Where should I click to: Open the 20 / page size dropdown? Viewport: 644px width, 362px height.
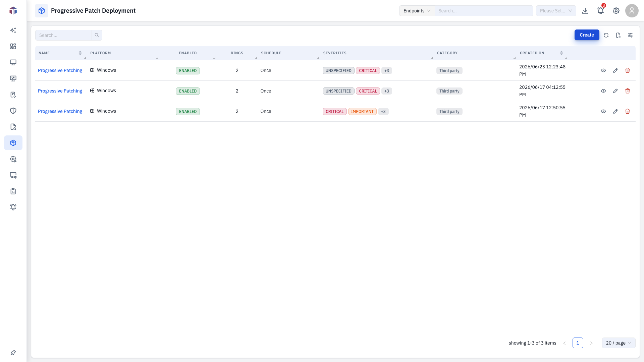pyautogui.click(x=619, y=343)
